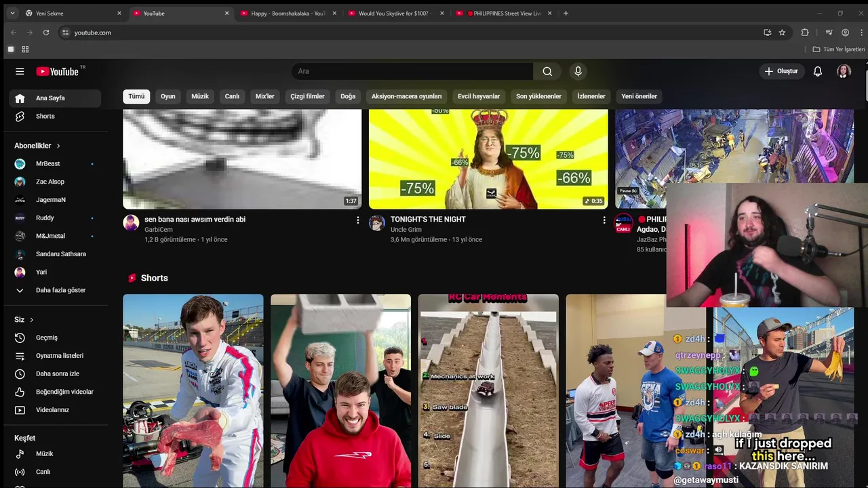Open the Chrome three-dot menu
868x488 pixels.
pos(861,33)
